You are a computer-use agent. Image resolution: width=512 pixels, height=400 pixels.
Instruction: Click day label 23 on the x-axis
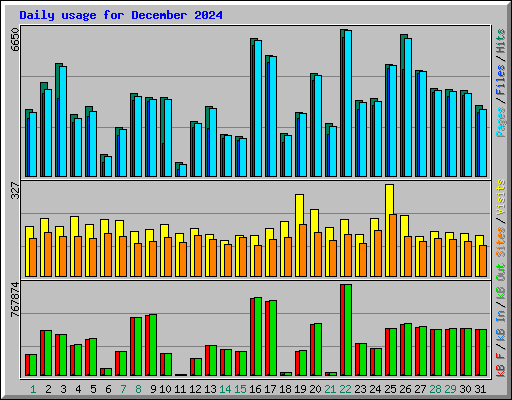(360, 389)
